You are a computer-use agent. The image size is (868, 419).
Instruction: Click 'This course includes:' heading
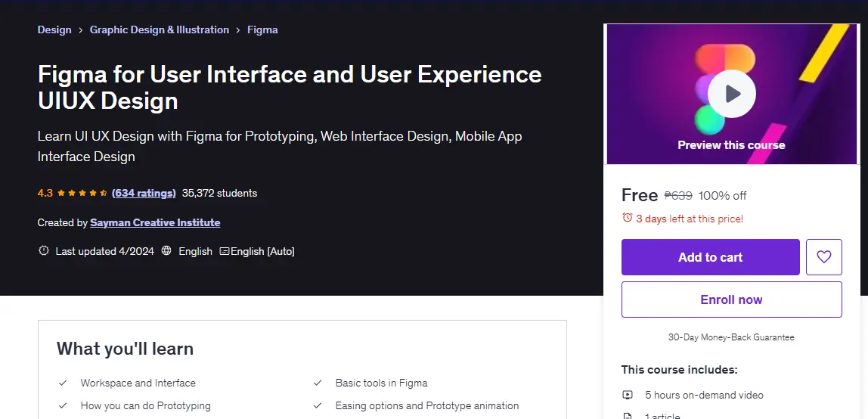coord(679,370)
